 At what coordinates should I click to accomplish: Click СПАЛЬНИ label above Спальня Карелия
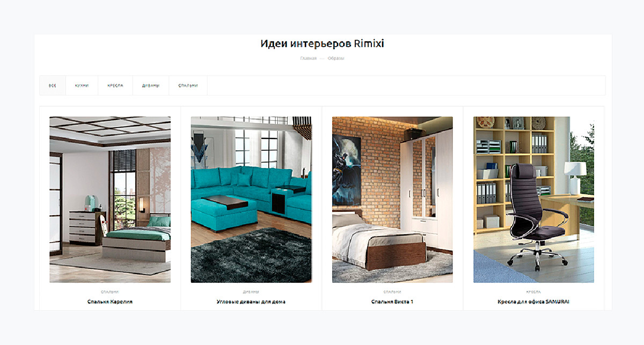click(110, 292)
